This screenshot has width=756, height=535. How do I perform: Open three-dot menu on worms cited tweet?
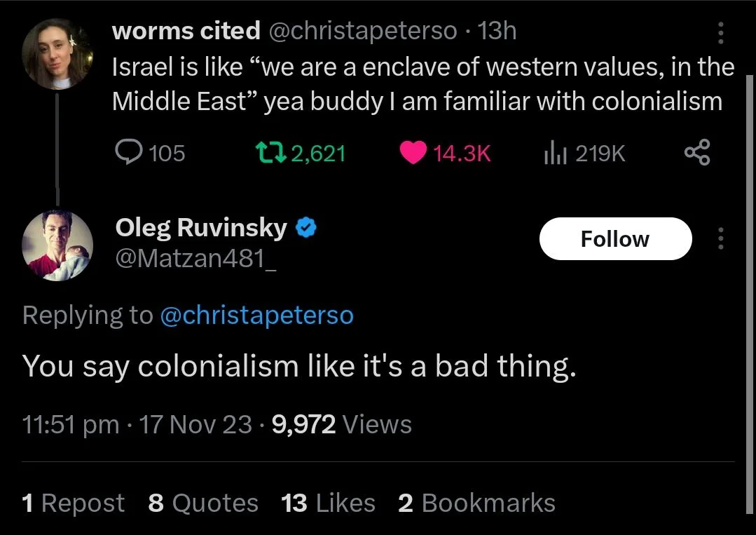(721, 33)
